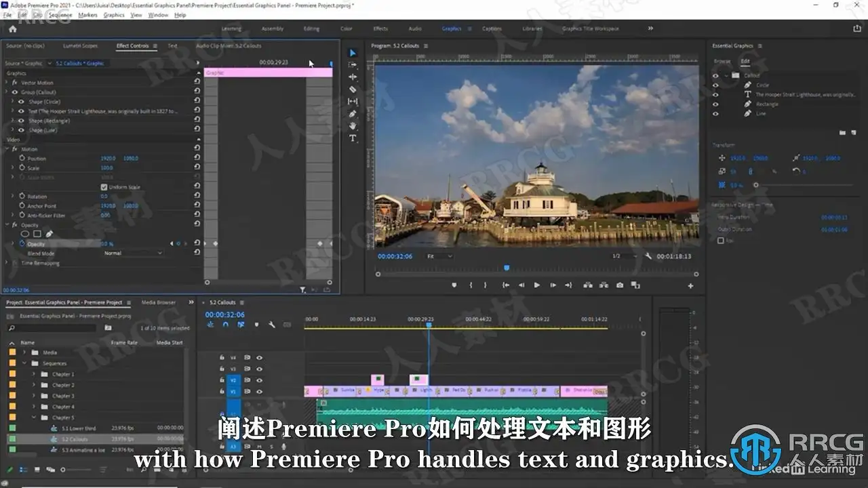
Task: Open the Fit zoom level dropdown
Action: click(x=439, y=256)
